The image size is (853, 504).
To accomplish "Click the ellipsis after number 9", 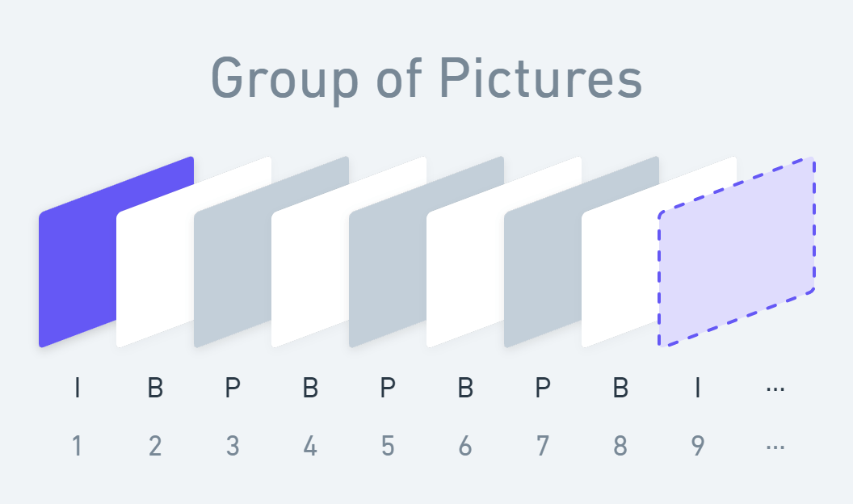I will tap(775, 448).
